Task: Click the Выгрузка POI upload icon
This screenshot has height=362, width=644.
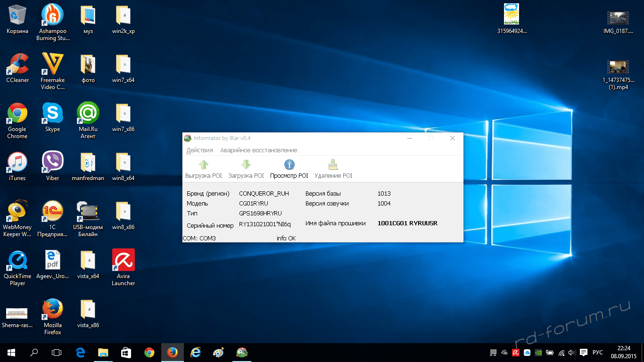Action: point(203,165)
